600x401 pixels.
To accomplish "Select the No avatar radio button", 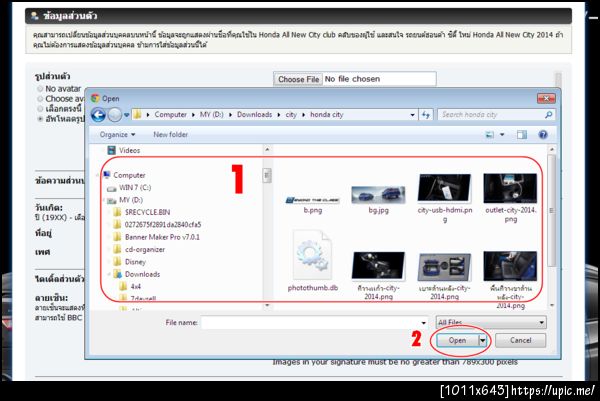I will (x=40, y=89).
